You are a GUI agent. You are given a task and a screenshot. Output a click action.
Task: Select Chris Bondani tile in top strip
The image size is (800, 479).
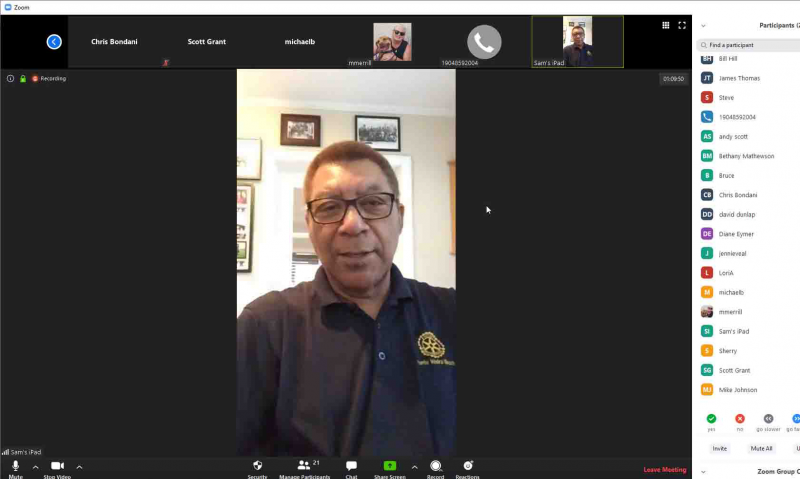pos(114,42)
